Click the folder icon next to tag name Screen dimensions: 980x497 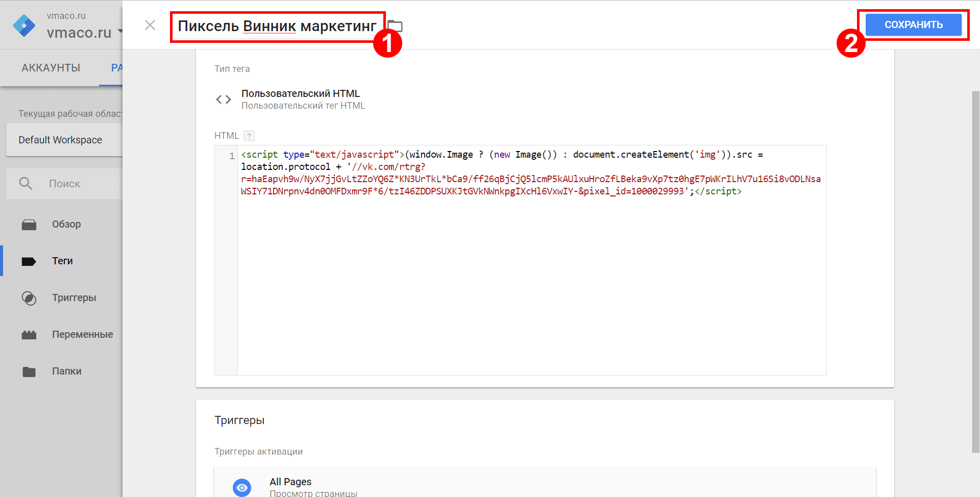tap(395, 26)
